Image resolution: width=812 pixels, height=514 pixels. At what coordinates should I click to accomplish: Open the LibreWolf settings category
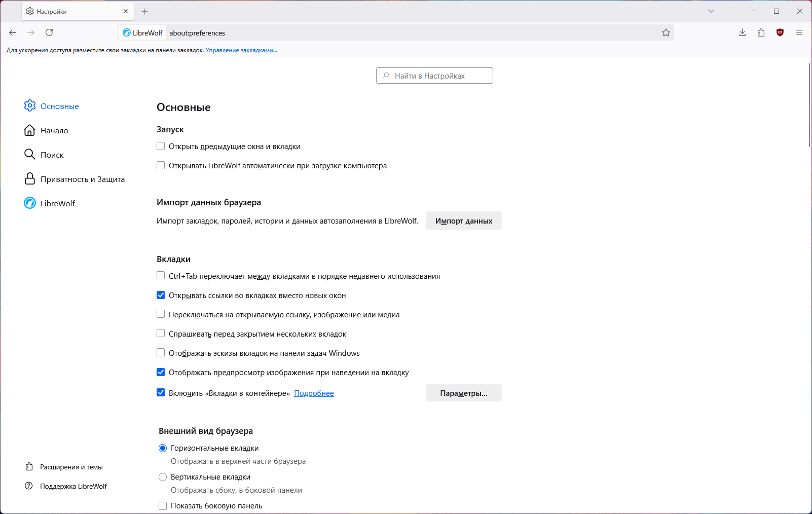[58, 204]
